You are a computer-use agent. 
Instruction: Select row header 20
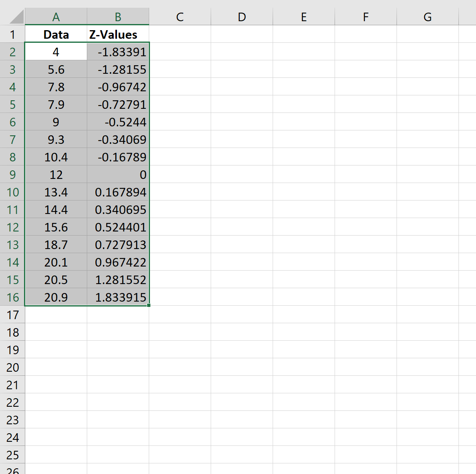click(x=12, y=367)
